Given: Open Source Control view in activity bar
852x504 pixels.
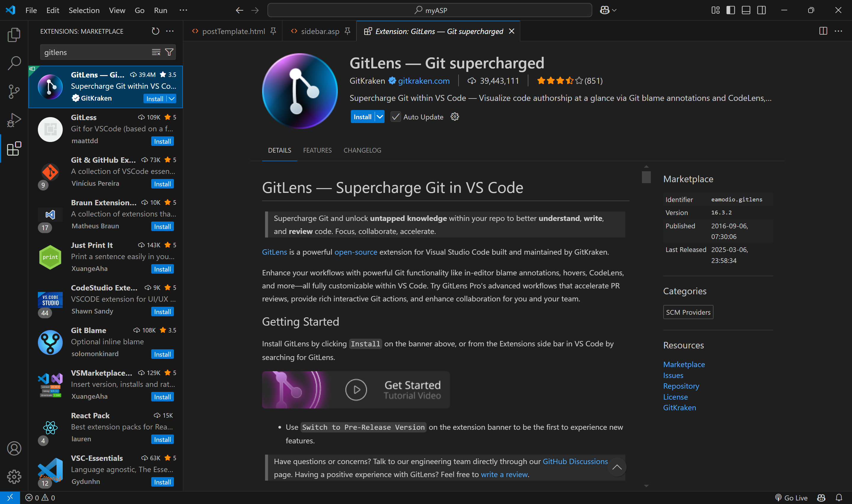Looking at the screenshot, I should click(x=14, y=92).
